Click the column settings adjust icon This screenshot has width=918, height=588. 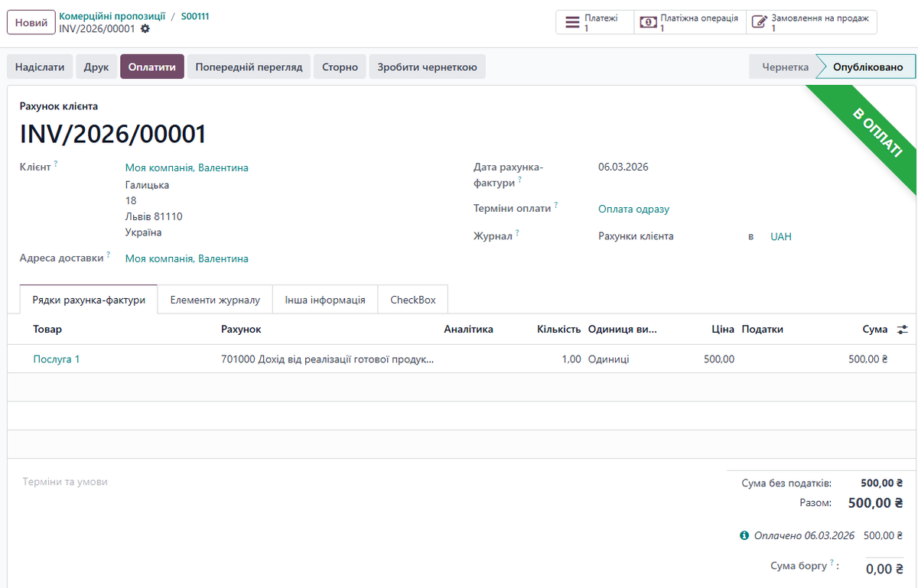(x=903, y=330)
